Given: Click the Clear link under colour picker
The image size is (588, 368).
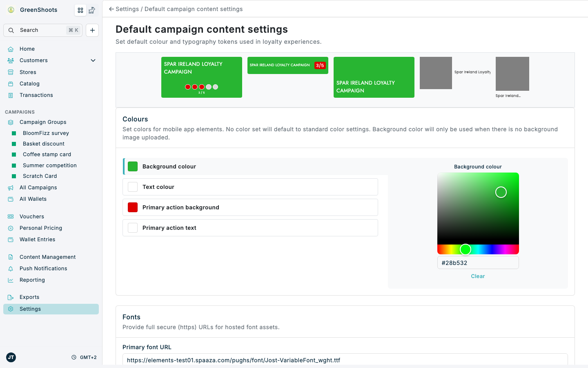Looking at the screenshot, I should pyautogui.click(x=478, y=276).
